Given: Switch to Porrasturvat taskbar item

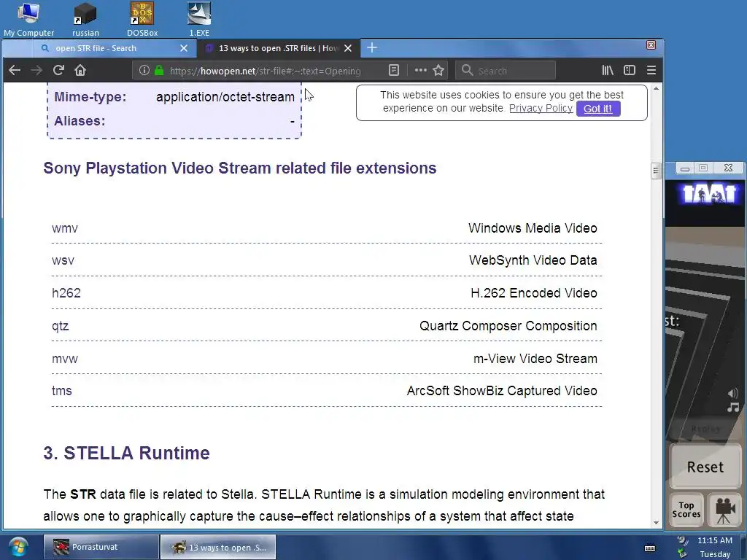Looking at the screenshot, I should click(101, 547).
